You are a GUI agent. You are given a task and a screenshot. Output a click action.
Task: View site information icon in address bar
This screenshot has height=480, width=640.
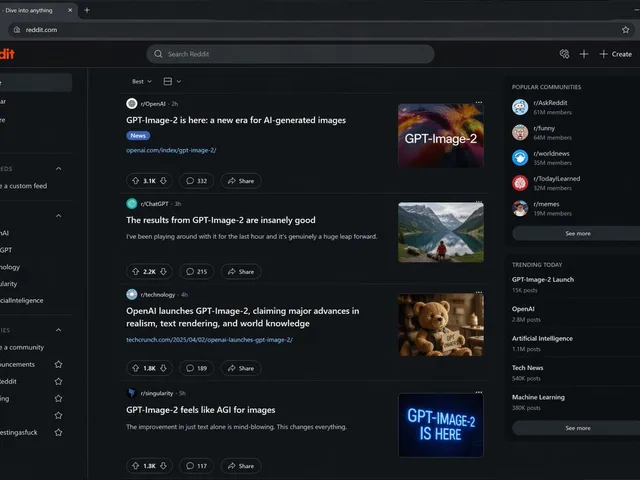coord(17,30)
